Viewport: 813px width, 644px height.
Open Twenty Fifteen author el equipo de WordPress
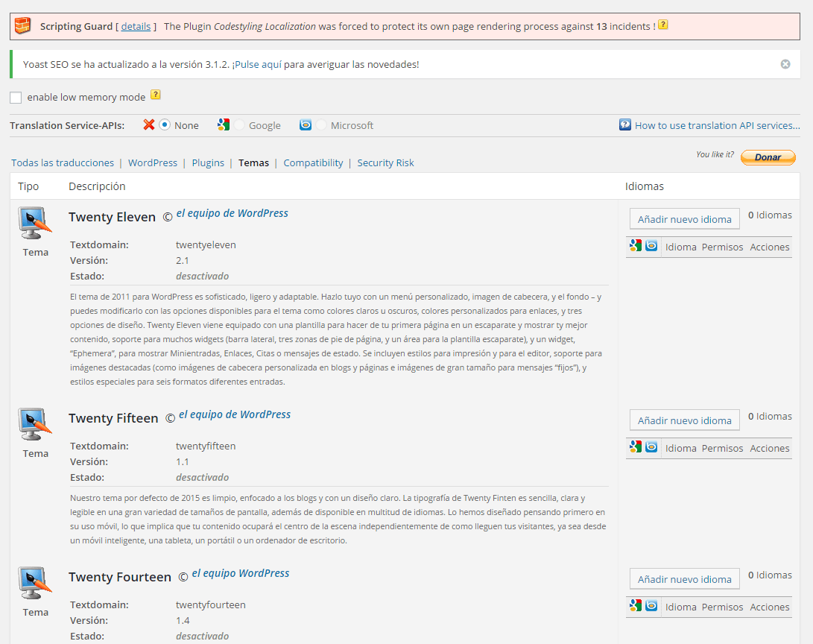234,414
